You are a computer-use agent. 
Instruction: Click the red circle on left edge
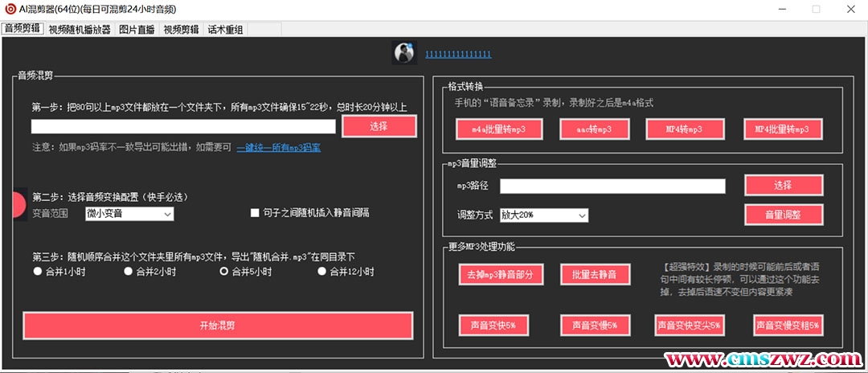[19, 205]
